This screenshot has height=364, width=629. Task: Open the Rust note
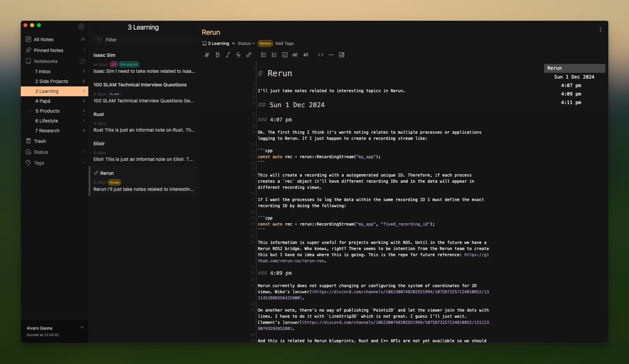click(144, 122)
